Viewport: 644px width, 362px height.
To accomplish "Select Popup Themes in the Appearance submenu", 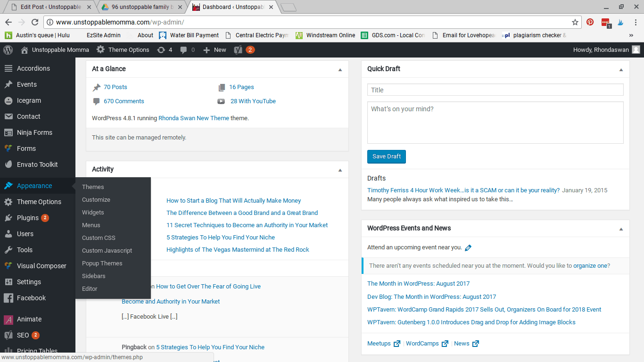I will point(102,263).
